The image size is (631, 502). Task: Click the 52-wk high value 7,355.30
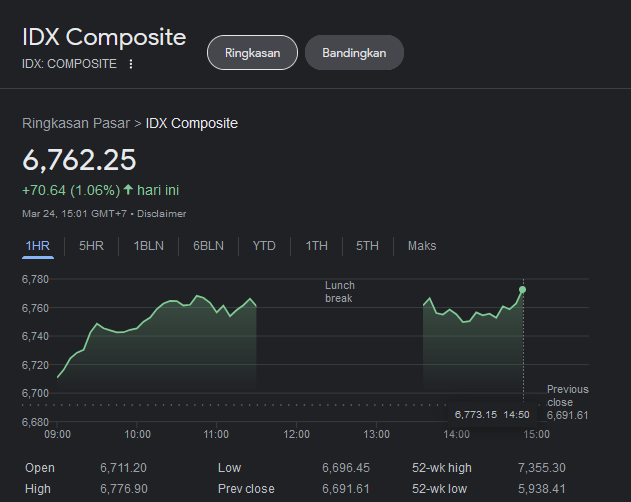point(542,468)
